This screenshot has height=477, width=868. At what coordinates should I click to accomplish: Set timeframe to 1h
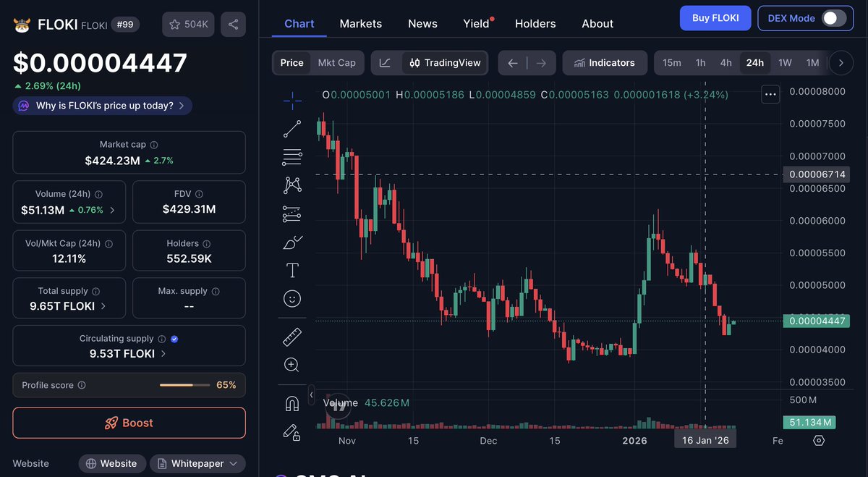pos(701,63)
